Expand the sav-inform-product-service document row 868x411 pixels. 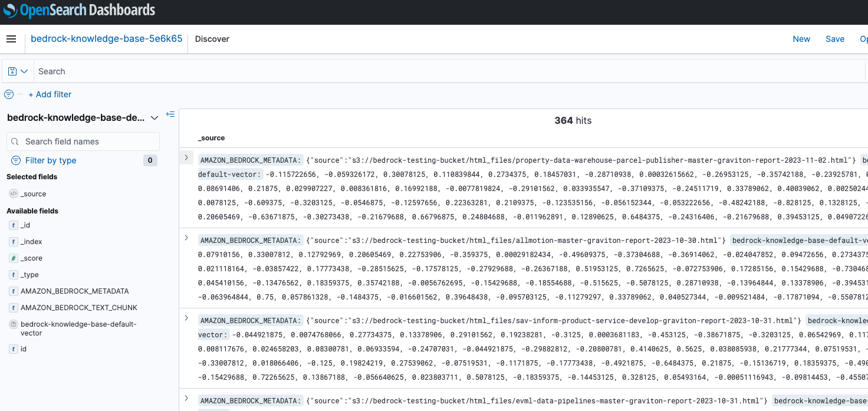186,318
